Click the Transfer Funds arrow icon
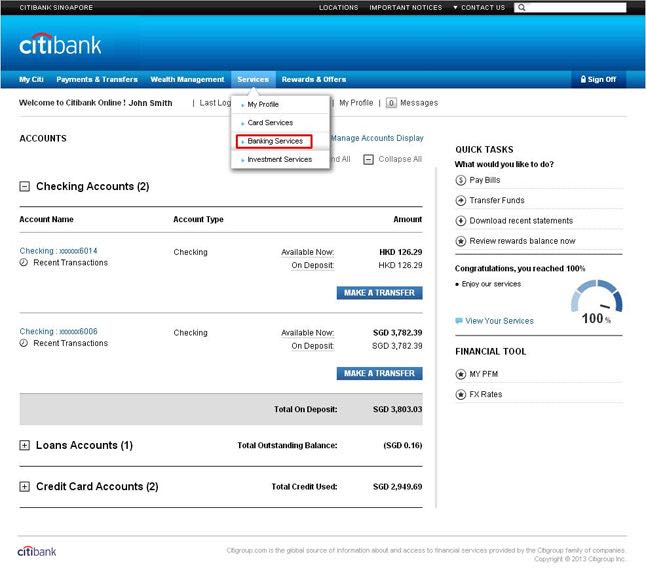The image size is (646, 571). (x=461, y=200)
